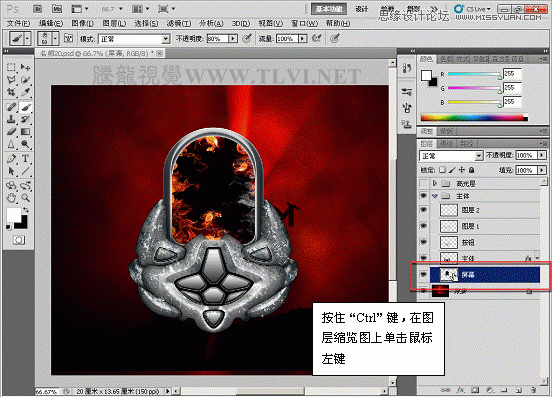
Task: Open brush opacity slider arrow
Action: [233, 38]
